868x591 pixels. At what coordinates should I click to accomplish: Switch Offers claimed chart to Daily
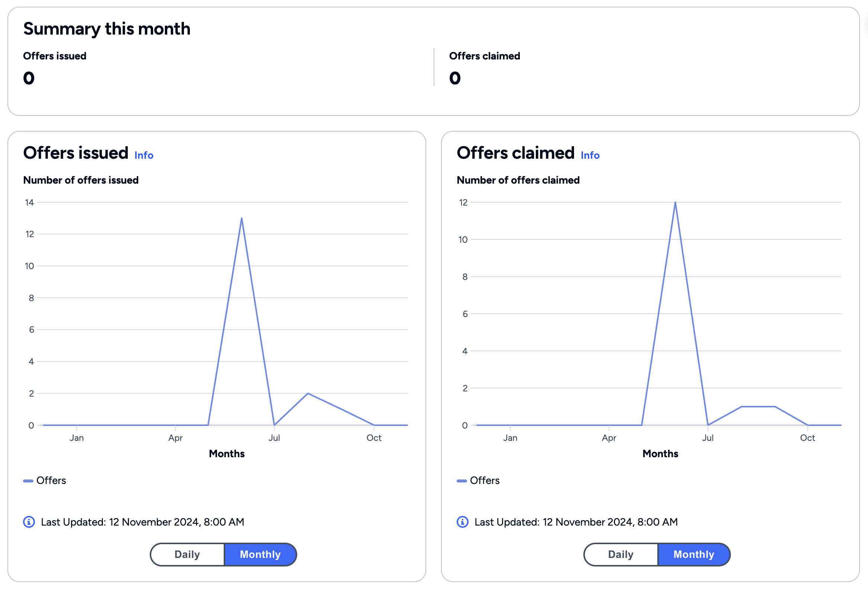click(621, 555)
